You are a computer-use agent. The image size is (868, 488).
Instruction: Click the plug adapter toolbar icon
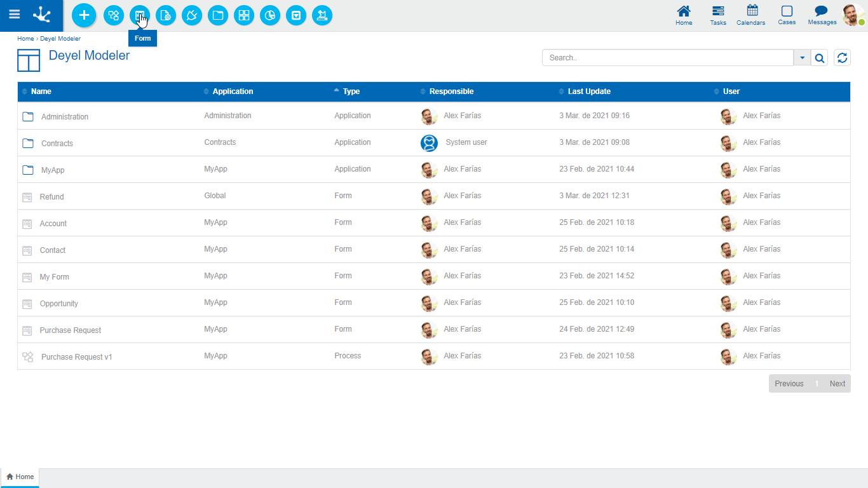(x=192, y=15)
